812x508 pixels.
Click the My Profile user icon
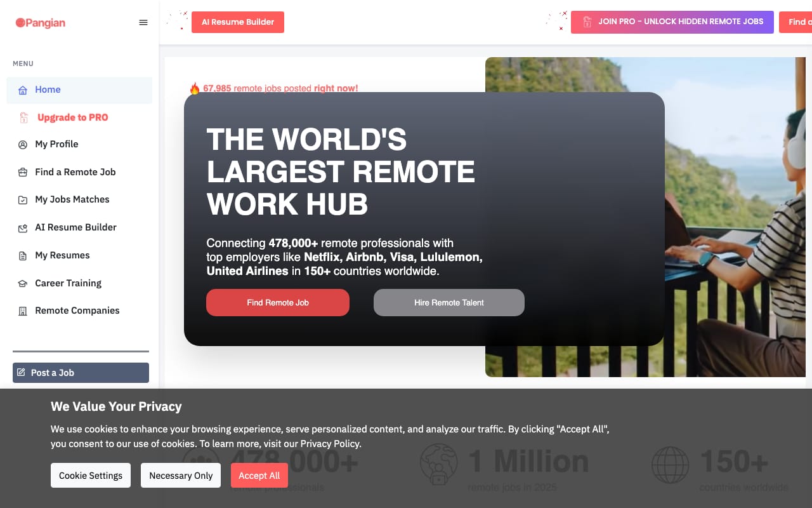pos(23,145)
